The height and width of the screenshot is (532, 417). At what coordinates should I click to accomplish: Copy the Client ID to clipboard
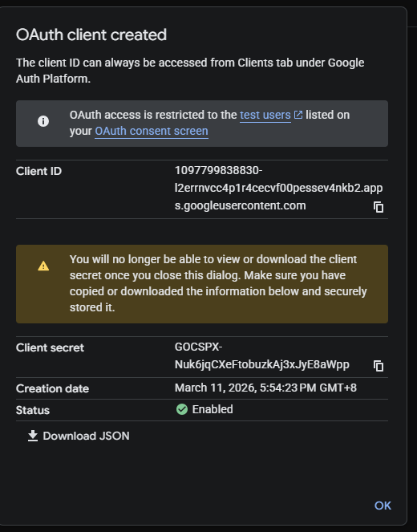tap(379, 207)
